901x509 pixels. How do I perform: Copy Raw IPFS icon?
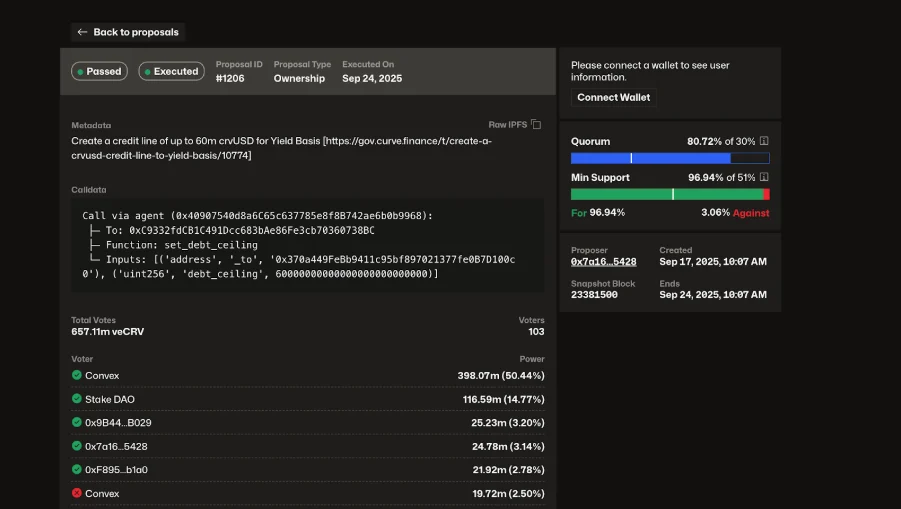(536, 125)
